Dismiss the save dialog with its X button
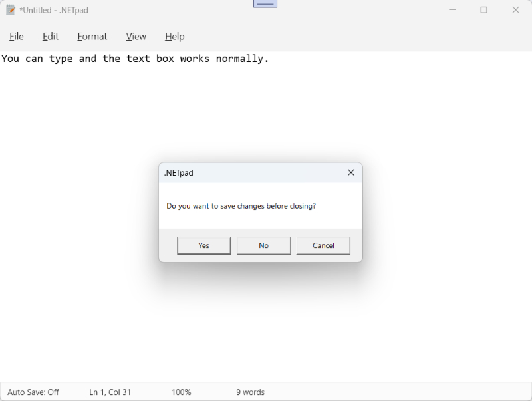Screen dimensions: 532x401 click(351, 172)
